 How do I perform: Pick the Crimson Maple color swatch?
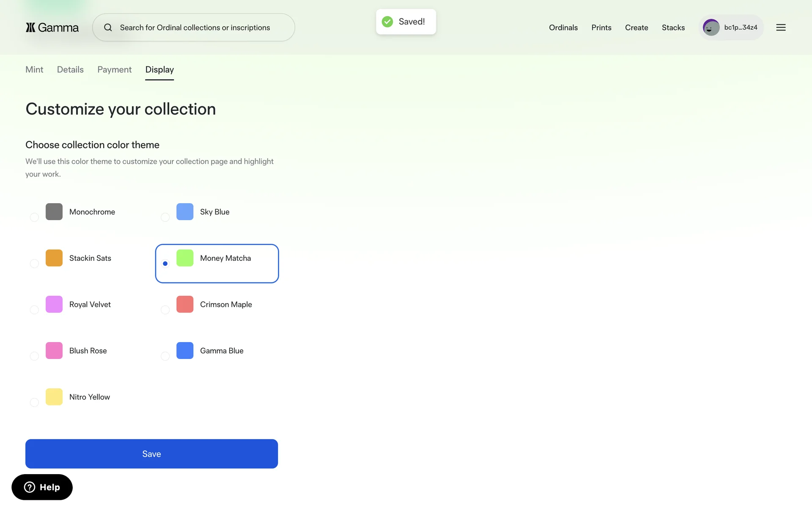(x=185, y=304)
